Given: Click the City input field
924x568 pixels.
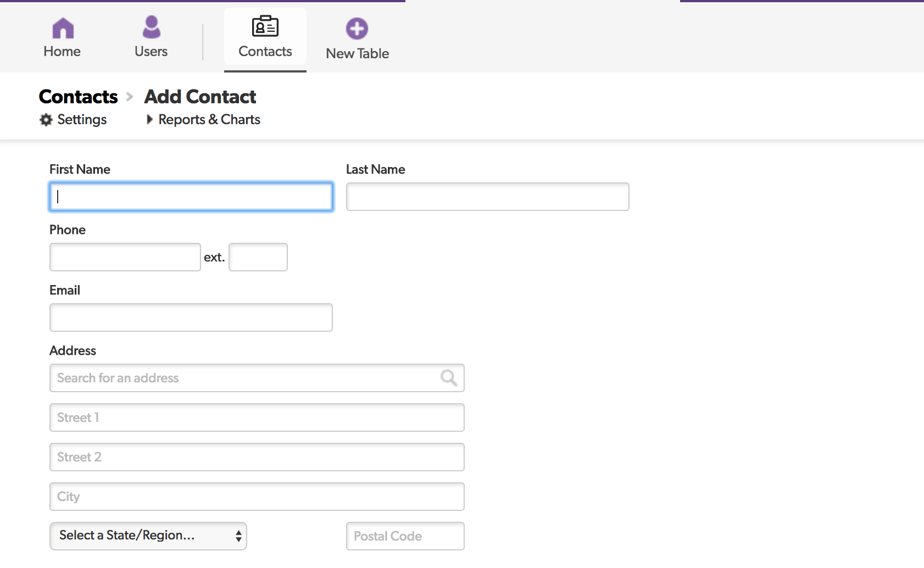Looking at the screenshot, I should coord(257,497).
